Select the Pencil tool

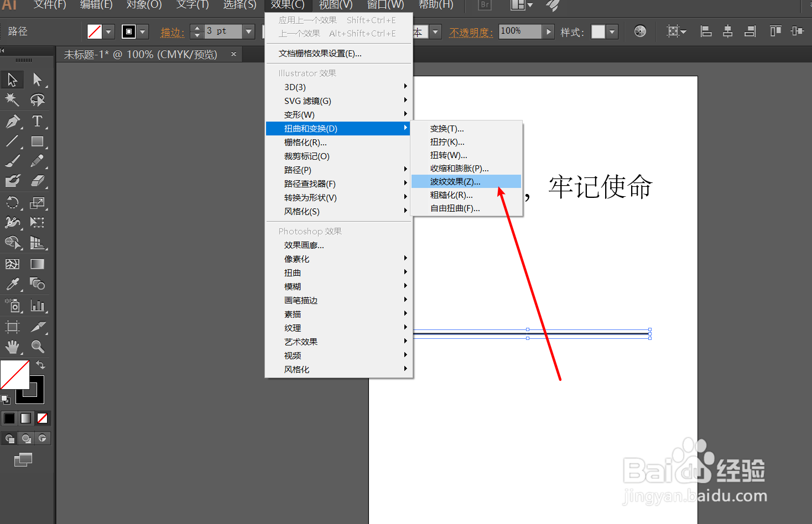click(x=37, y=161)
